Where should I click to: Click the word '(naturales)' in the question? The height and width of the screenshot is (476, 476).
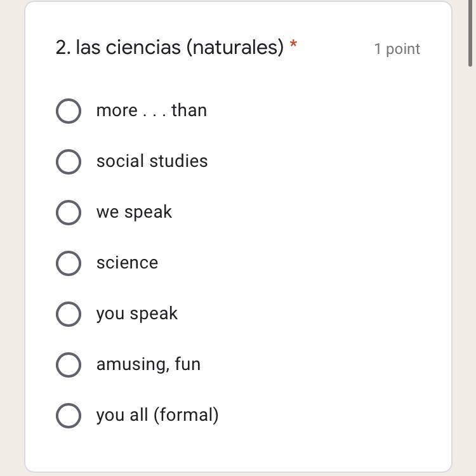coord(235,48)
